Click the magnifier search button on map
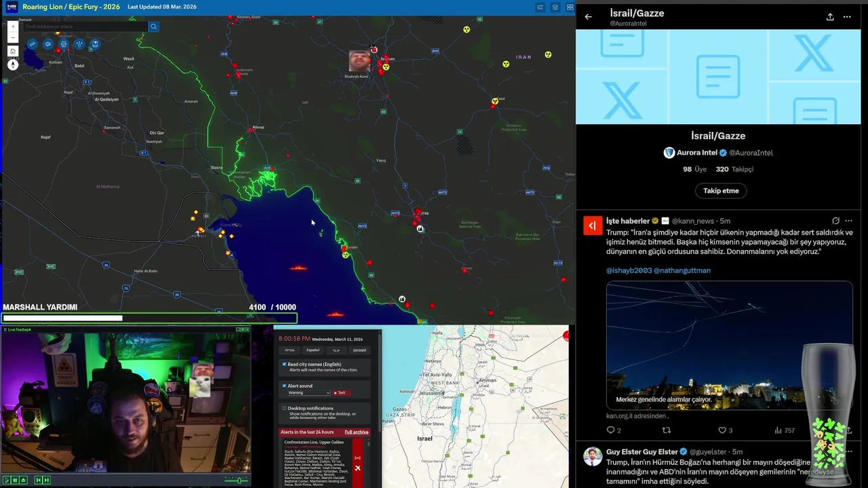Image resolution: width=868 pixels, height=488 pixels. (x=154, y=26)
